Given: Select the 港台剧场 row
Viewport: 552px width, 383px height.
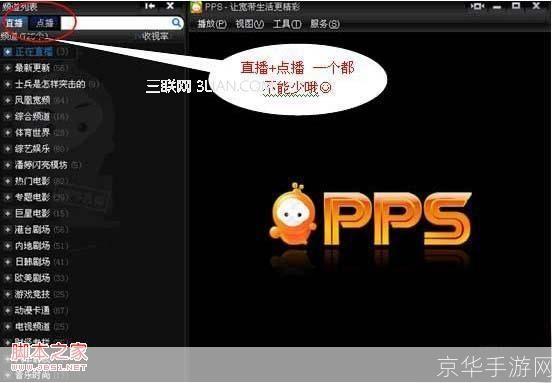Looking at the screenshot, I should 92,230.
